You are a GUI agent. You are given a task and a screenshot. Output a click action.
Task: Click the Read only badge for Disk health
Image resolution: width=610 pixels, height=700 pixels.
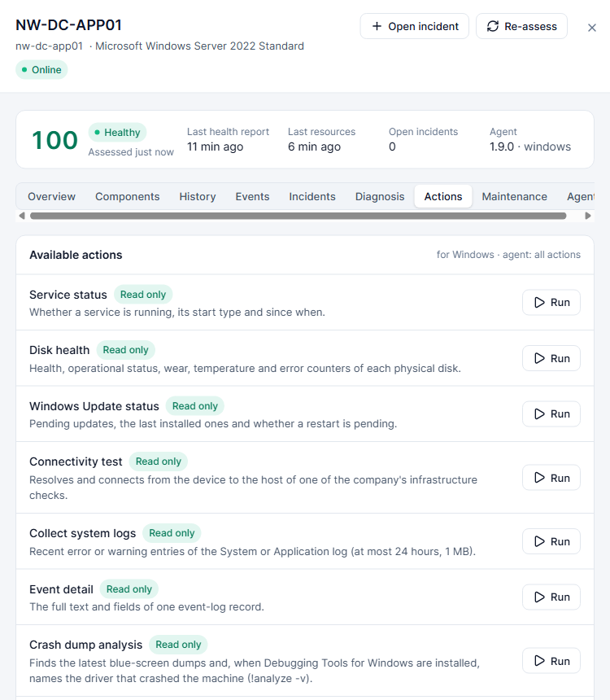point(125,350)
